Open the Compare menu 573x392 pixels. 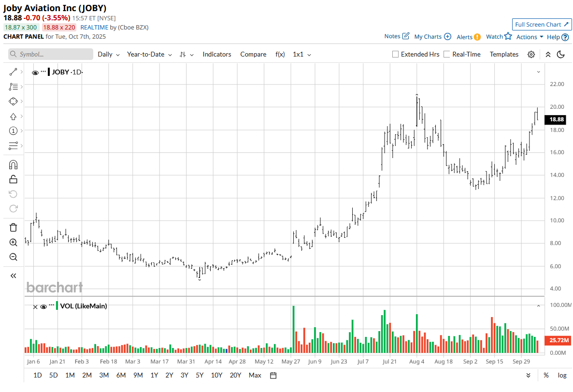tap(253, 55)
